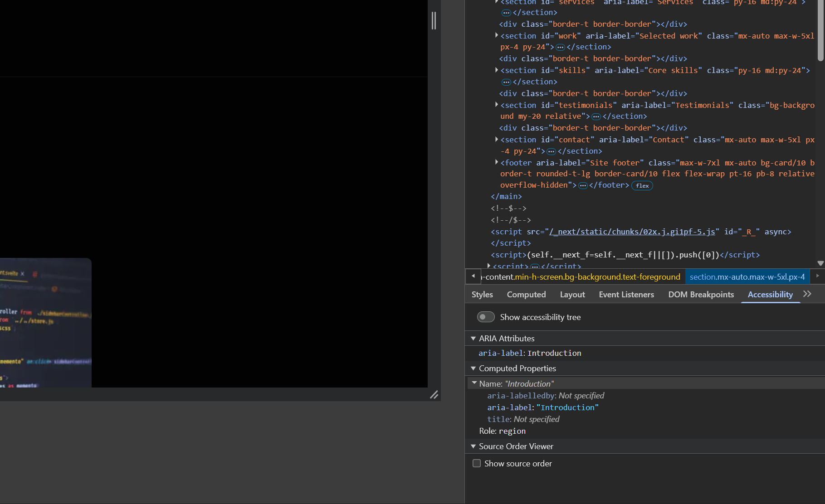
Task: Select the Accessibility tab
Action: click(770, 295)
